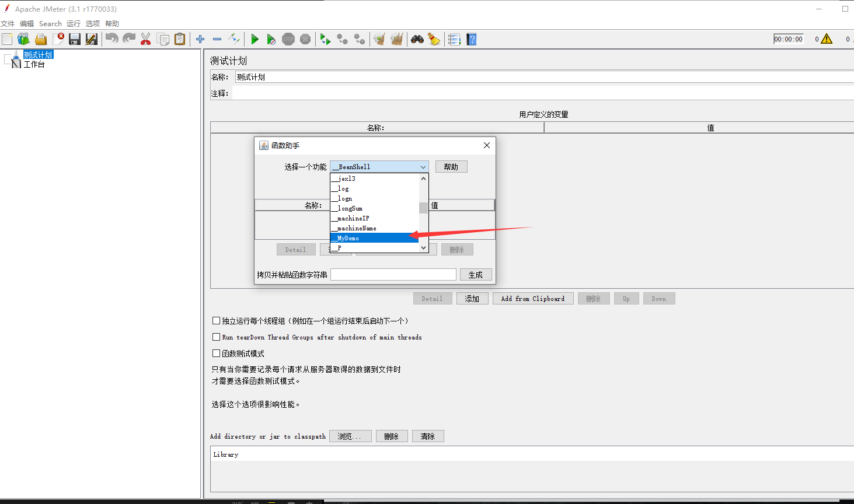Copy the selected element via toolbar
This screenshot has height=504, width=854.
[x=163, y=39]
